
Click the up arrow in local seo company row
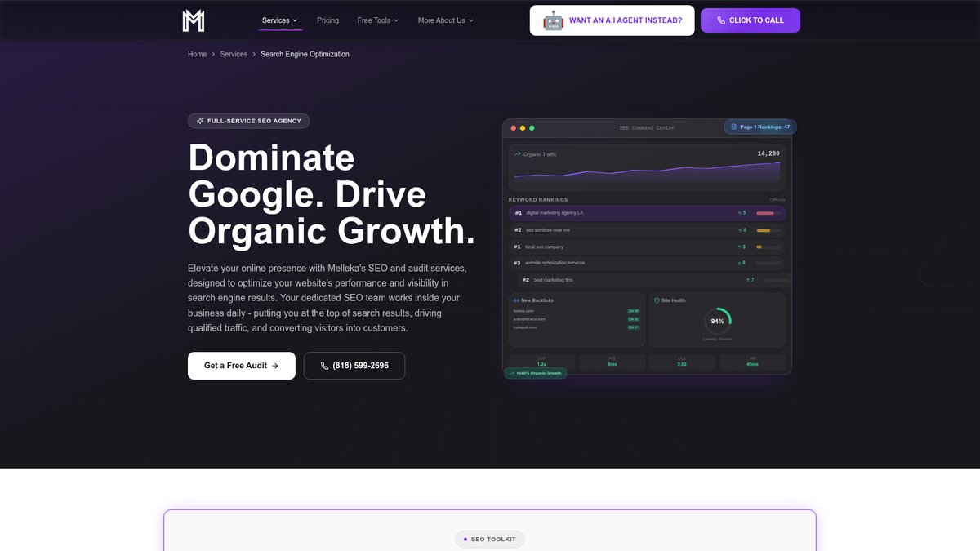click(739, 247)
